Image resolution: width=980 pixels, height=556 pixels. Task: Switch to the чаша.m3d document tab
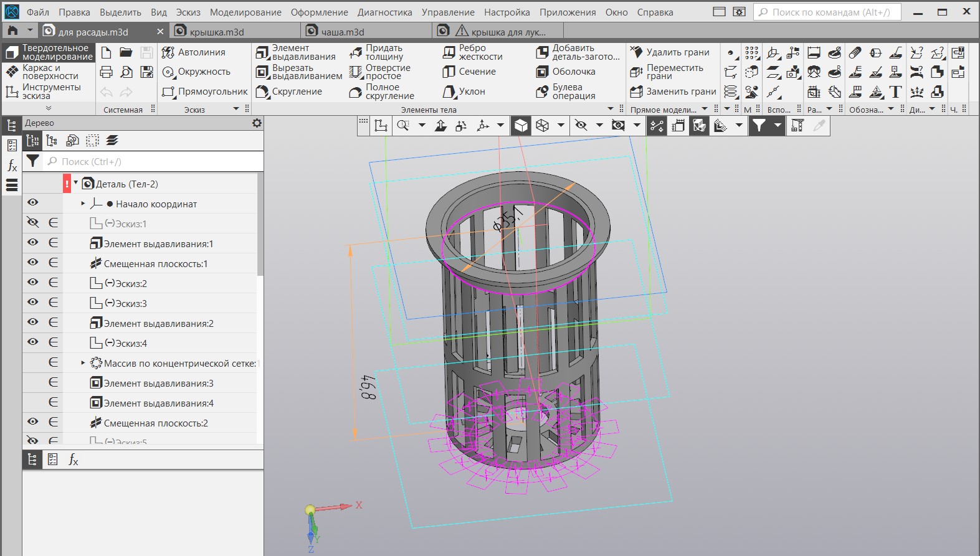[x=342, y=32]
